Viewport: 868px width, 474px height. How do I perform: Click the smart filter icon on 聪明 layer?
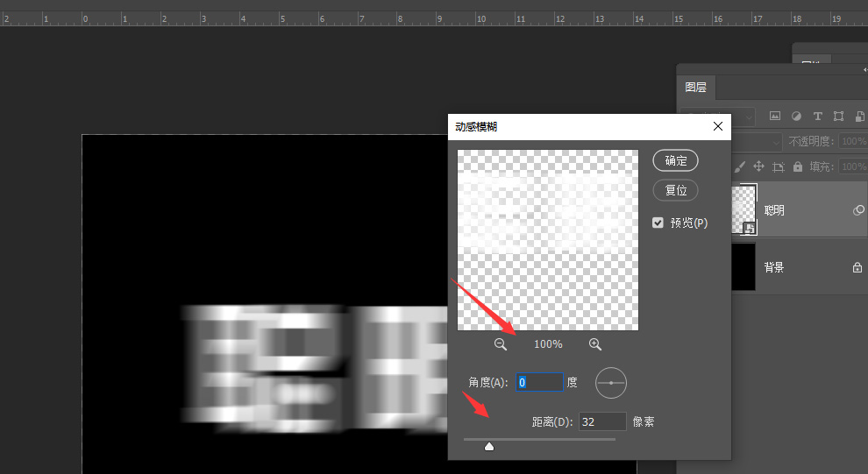pos(858,210)
